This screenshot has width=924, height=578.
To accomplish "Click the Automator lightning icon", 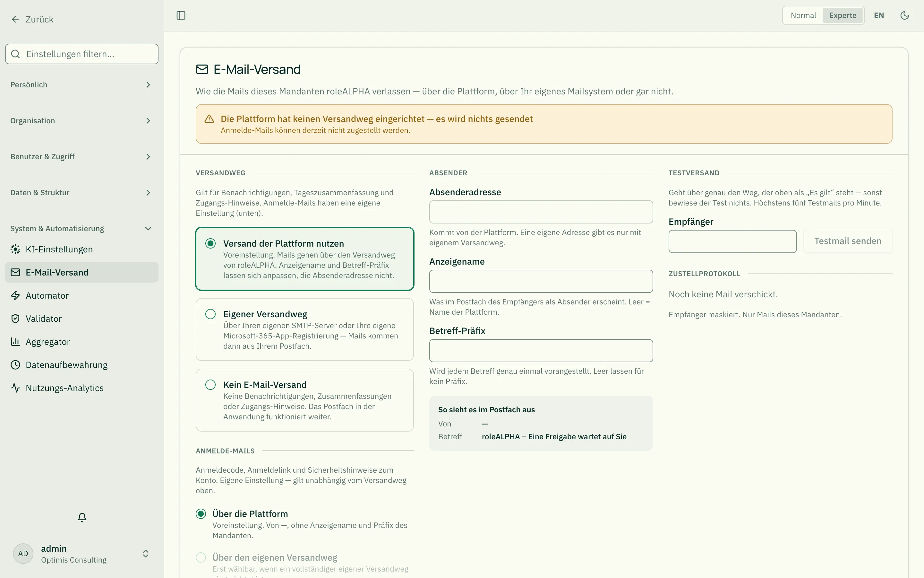I will (15, 295).
